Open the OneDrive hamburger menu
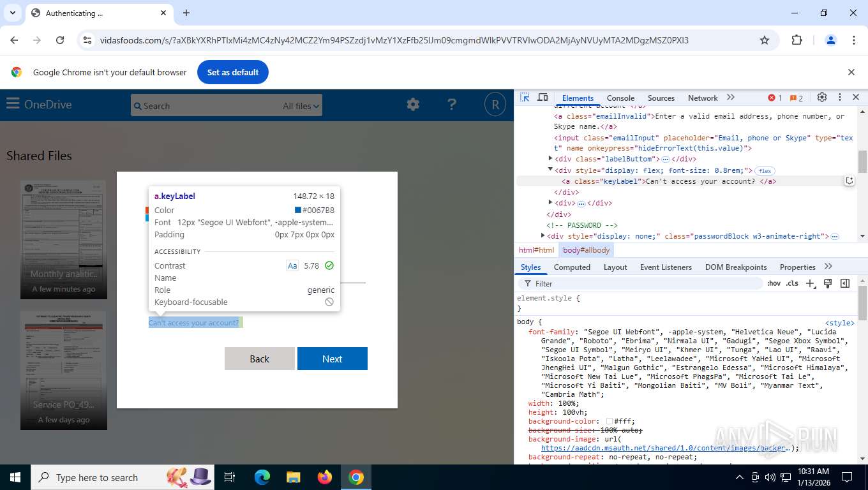 (13, 104)
